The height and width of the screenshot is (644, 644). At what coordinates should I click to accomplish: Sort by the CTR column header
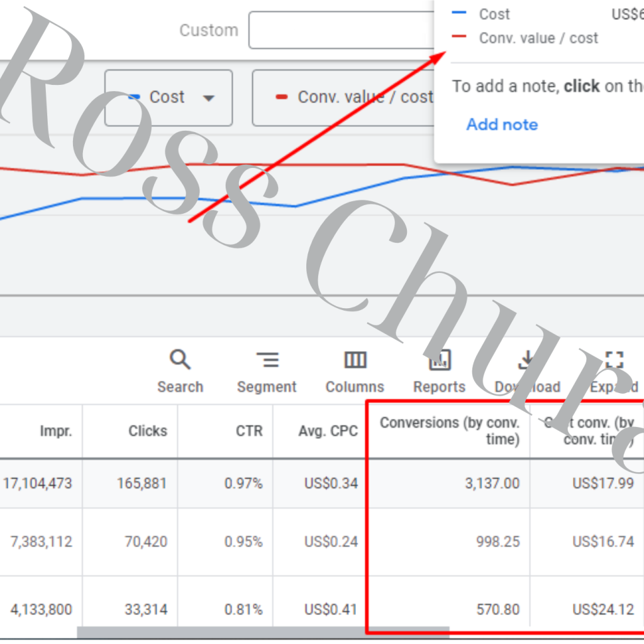click(249, 431)
